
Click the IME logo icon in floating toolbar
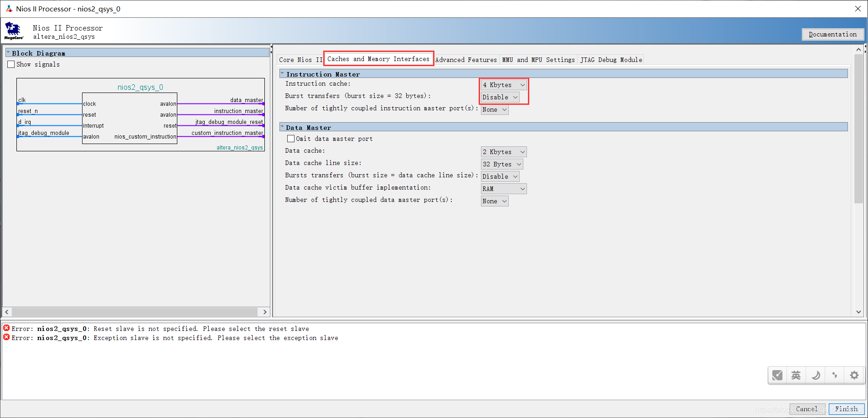(x=777, y=375)
